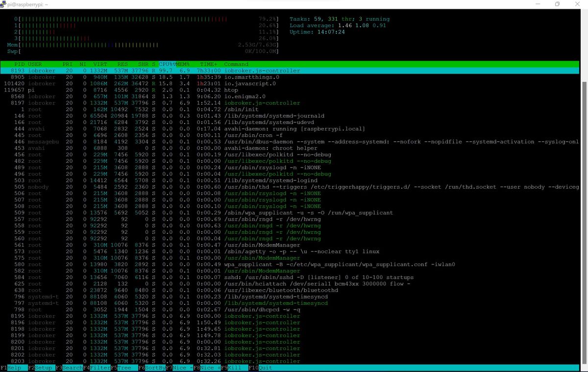Select the dbus-daemon process row
The width and height of the screenshot is (588, 372).
coord(290,142)
